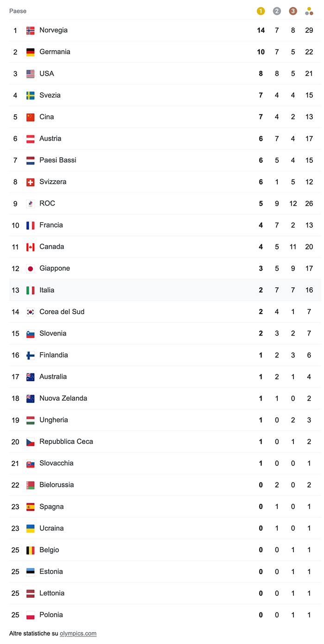The image size is (324, 644).
Task: Click the Germania country name
Action: pyautogui.click(x=55, y=52)
